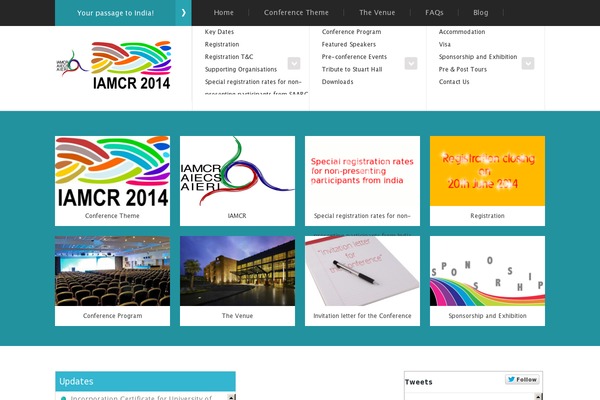Image resolution: width=600 pixels, height=400 pixels.
Task: Click the 'Registration' tile caption
Action: point(487,216)
